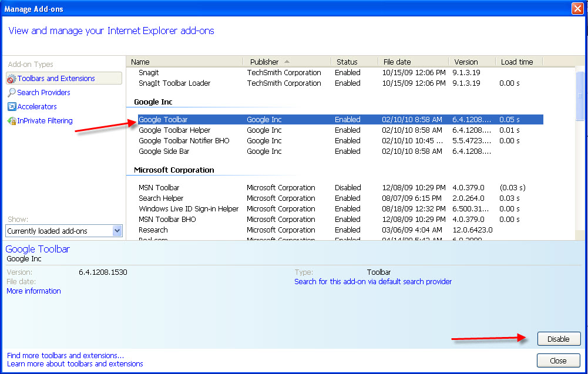This screenshot has height=374, width=588.
Task: Click version 12.0.6423.0 of Research
Action: point(472,230)
